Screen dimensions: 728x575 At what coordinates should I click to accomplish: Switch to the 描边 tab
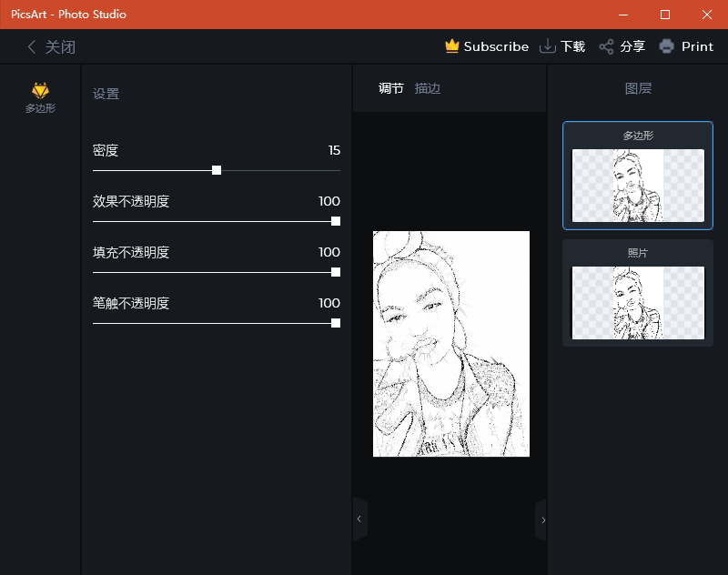(428, 88)
